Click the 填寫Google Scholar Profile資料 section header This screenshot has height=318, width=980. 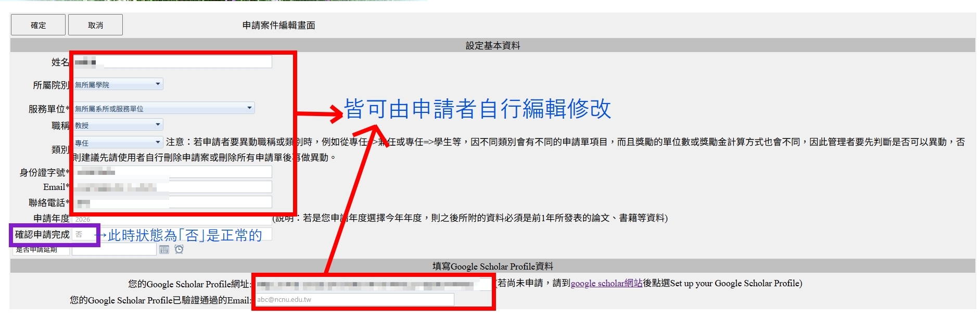[x=492, y=266]
